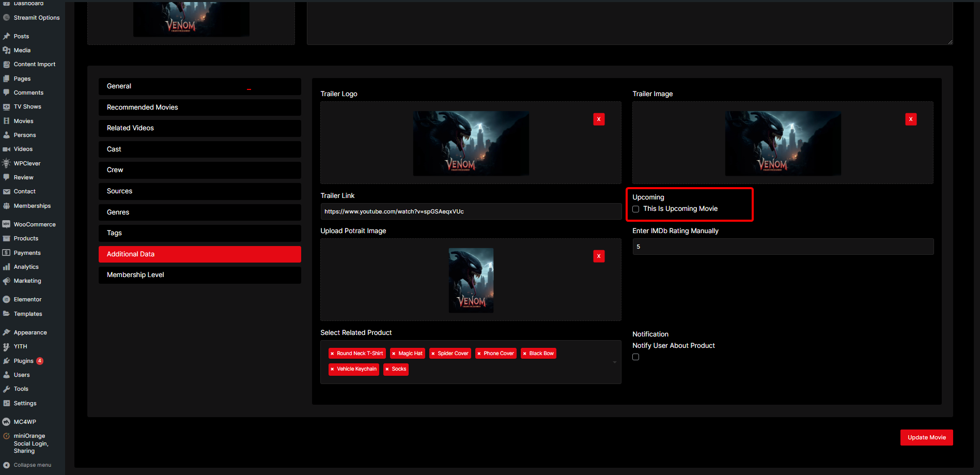Open the Tools wrench icon

[6, 389]
